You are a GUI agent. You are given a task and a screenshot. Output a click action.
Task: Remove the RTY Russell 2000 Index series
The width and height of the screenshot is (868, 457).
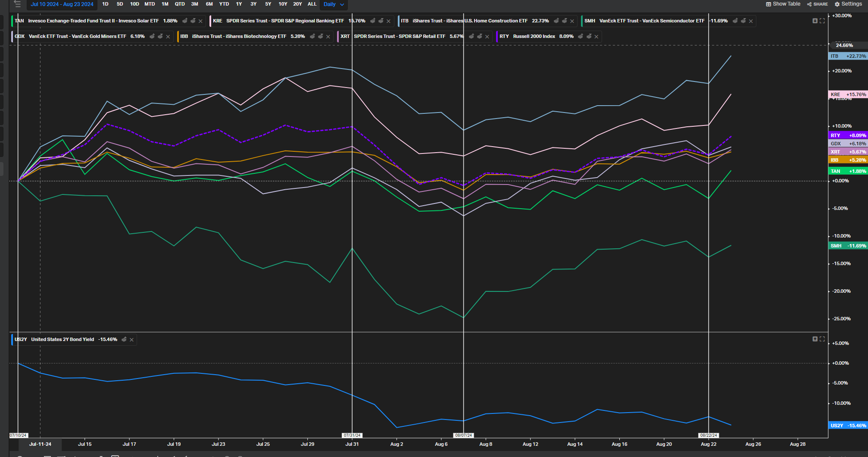pyautogui.click(x=596, y=37)
